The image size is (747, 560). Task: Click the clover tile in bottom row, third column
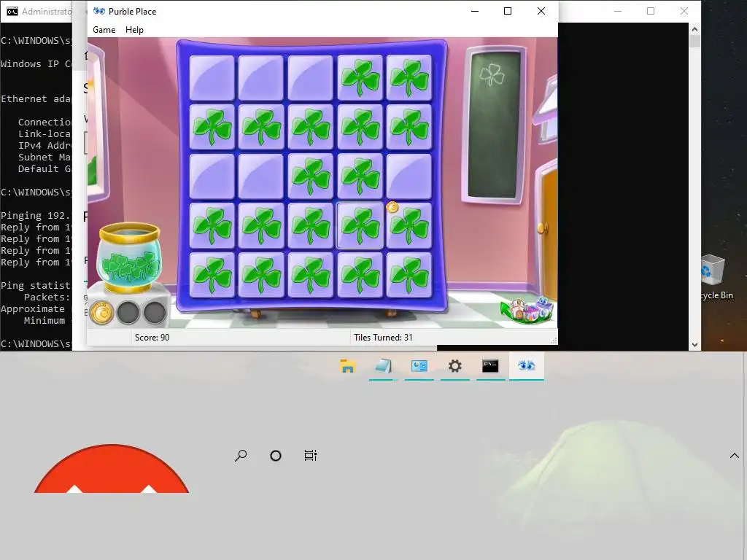coord(311,275)
